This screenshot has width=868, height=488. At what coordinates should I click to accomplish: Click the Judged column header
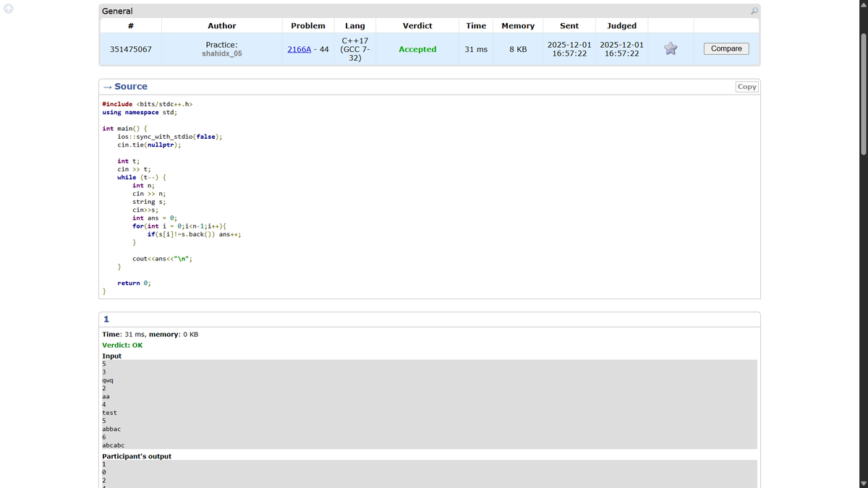click(x=622, y=25)
